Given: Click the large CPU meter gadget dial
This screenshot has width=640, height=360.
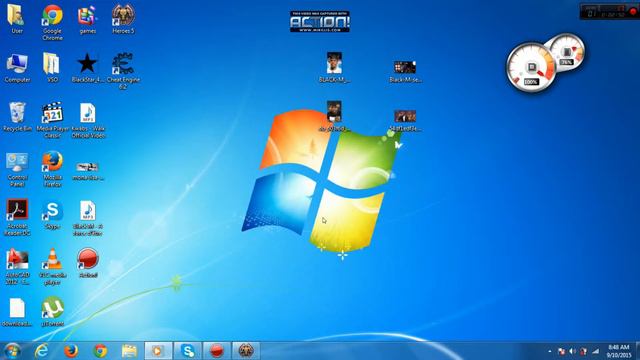Looking at the screenshot, I should [531, 67].
